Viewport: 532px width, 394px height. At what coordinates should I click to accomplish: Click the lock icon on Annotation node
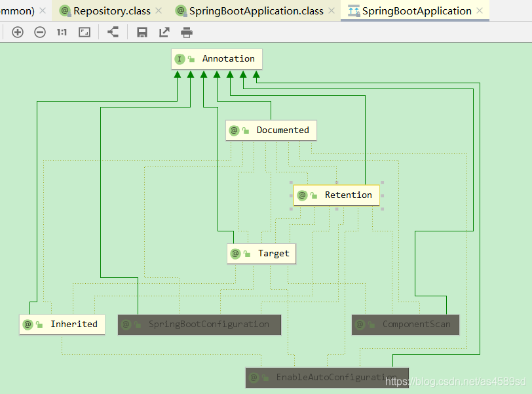tap(191, 59)
